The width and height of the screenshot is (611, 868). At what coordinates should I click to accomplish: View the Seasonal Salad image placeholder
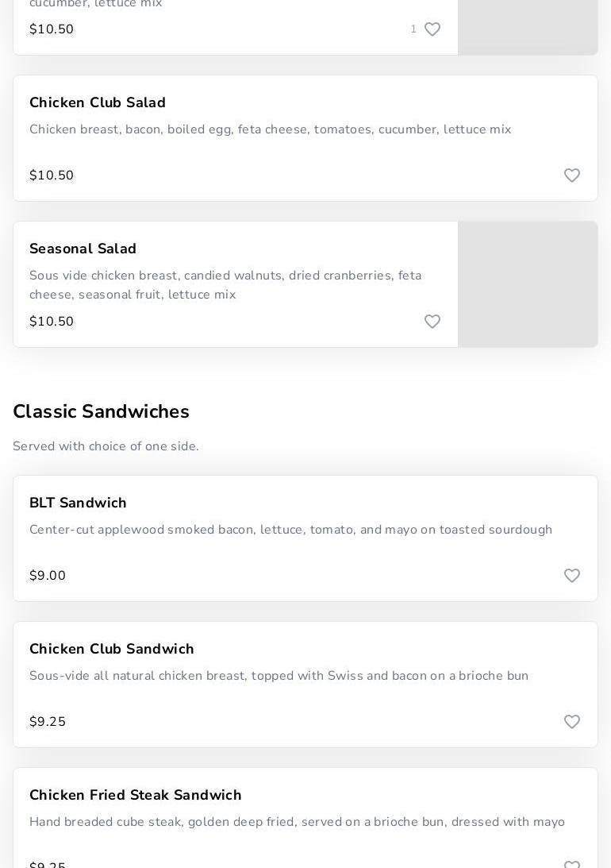click(x=528, y=284)
